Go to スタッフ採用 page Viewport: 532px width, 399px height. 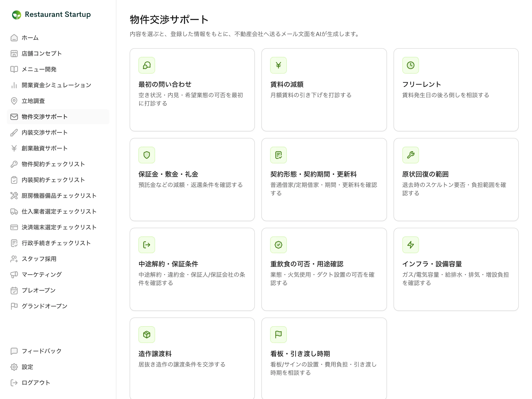click(x=58, y=259)
